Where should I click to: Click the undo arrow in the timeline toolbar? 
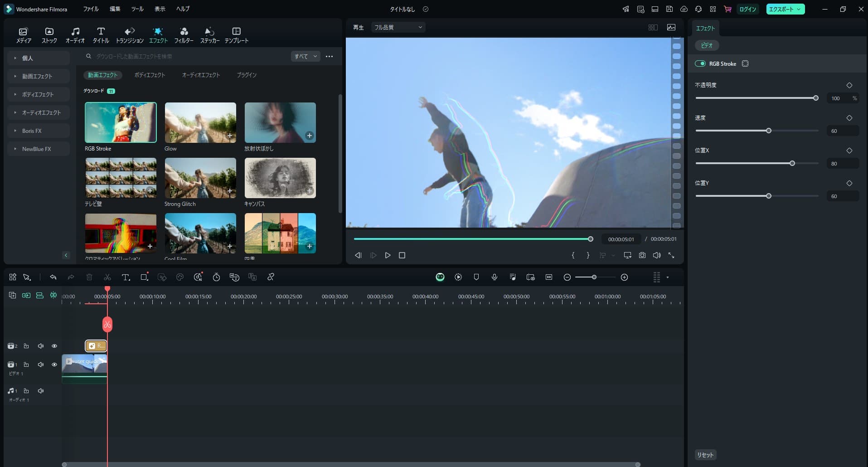(x=53, y=277)
